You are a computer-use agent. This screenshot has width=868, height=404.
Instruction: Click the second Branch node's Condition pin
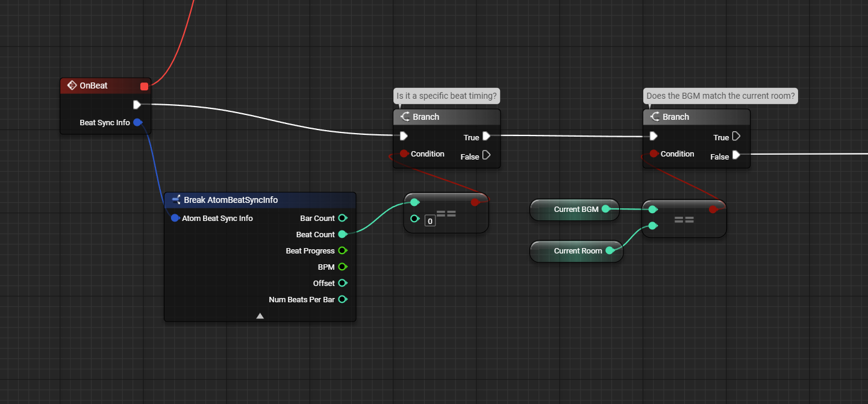pyautogui.click(x=654, y=154)
